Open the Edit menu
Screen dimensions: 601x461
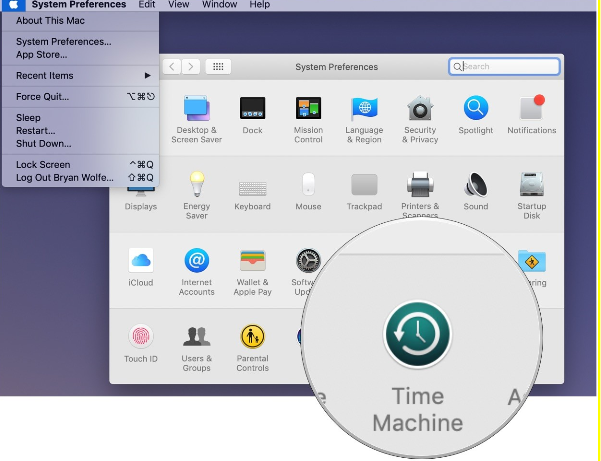tap(147, 5)
